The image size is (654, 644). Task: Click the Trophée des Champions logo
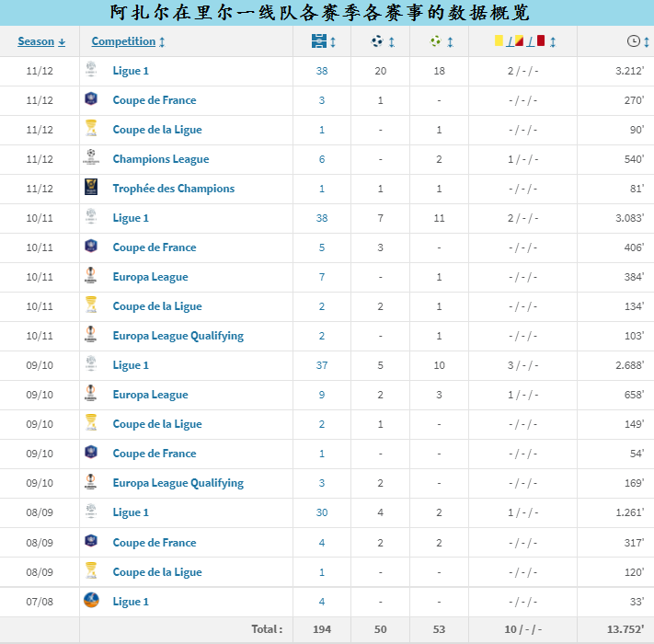(x=91, y=189)
